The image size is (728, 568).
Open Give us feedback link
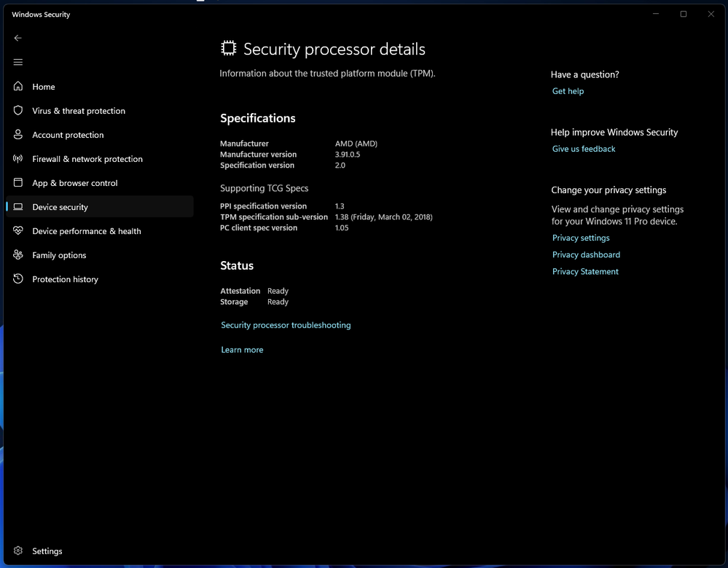click(584, 149)
